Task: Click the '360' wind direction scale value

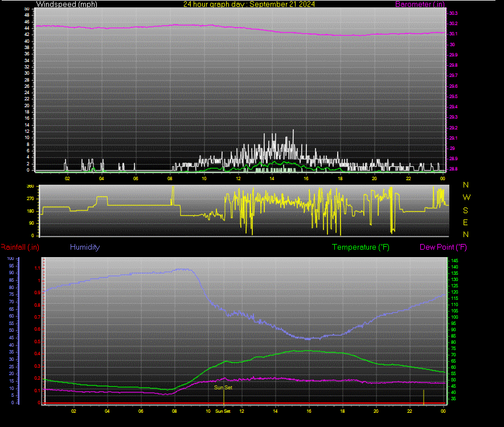Action: click(30, 186)
